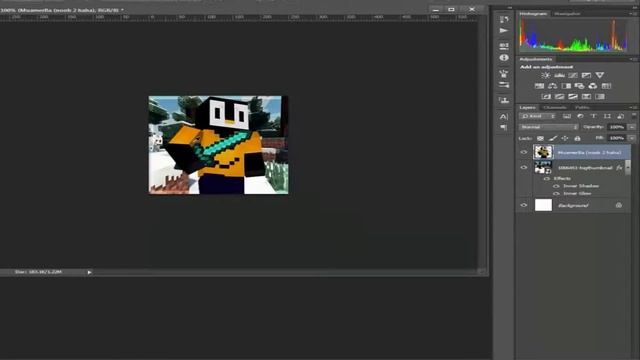This screenshot has width=640, height=360.
Task: Switch to the Histogram tab
Action: click(x=533, y=14)
